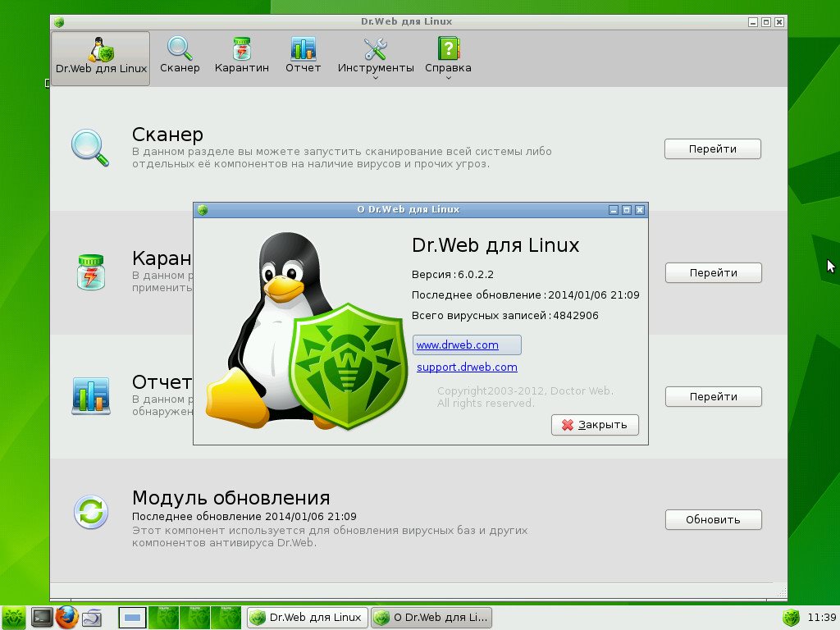This screenshot has width=840, height=630.
Task: Launch the terminal from the taskbar
Action: [x=42, y=618]
